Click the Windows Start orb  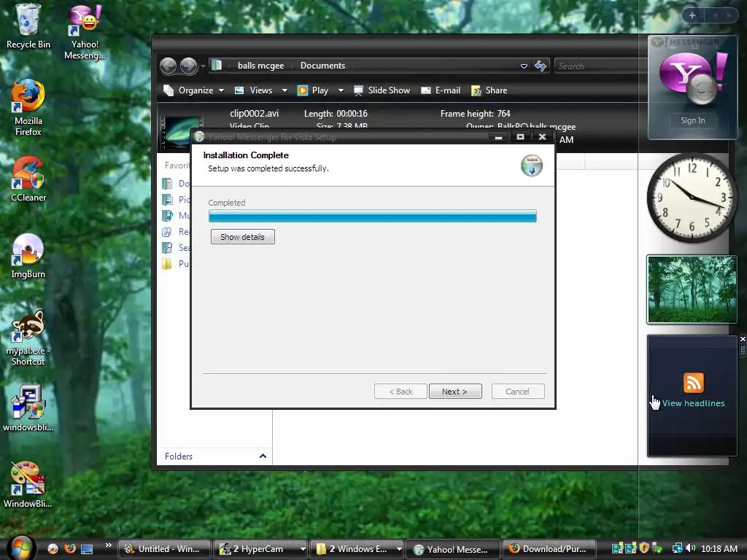[x=20, y=548]
